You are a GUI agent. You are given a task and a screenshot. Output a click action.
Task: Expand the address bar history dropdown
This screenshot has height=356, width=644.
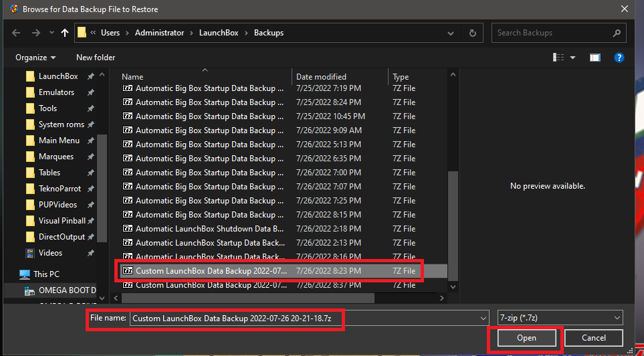[x=451, y=33]
